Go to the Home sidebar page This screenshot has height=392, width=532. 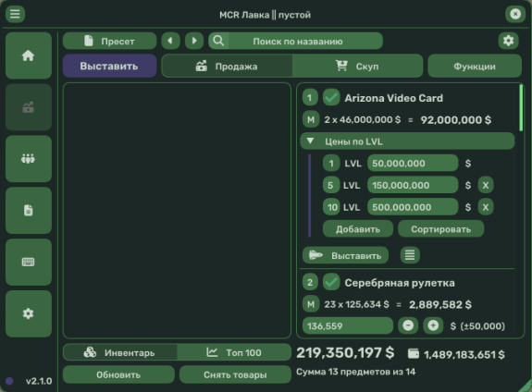[x=29, y=55]
